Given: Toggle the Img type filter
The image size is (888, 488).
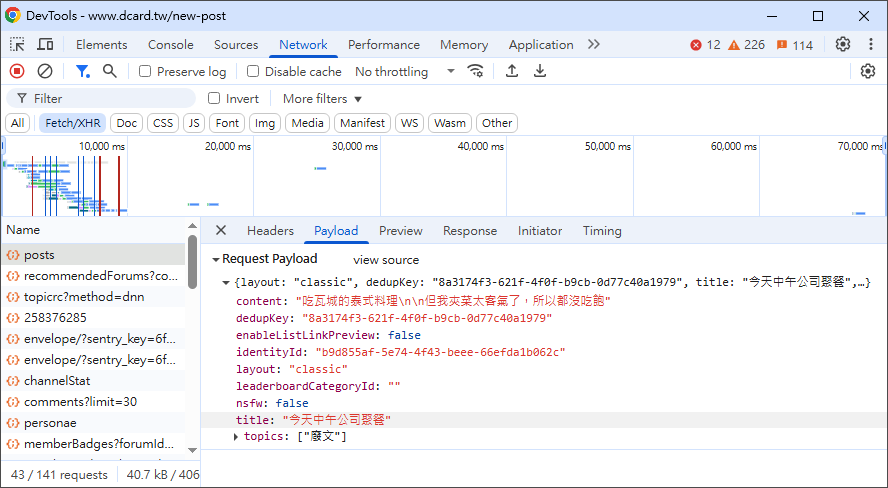Looking at the screenshot, I should pyautogui.click(x=264, y=123).
